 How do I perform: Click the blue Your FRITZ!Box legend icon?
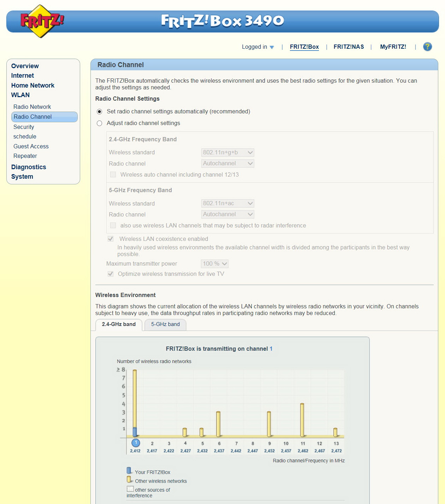coord(129,471)
